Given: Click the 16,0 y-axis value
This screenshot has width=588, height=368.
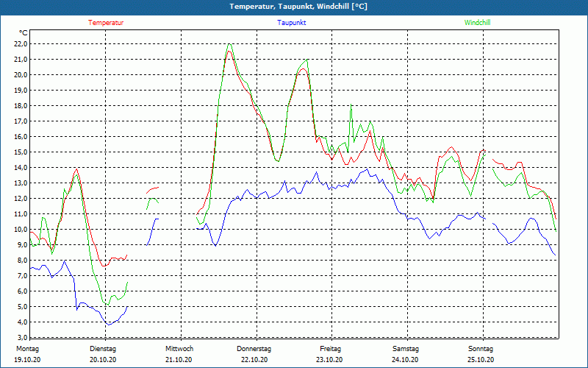Looking at the screenshot, I should tap(21, 137).
